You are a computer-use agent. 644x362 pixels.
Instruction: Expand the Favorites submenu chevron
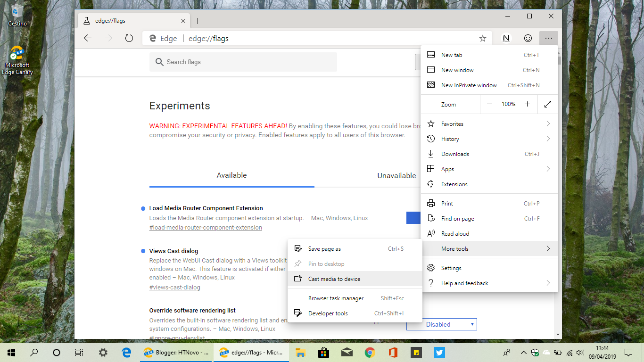548,123
